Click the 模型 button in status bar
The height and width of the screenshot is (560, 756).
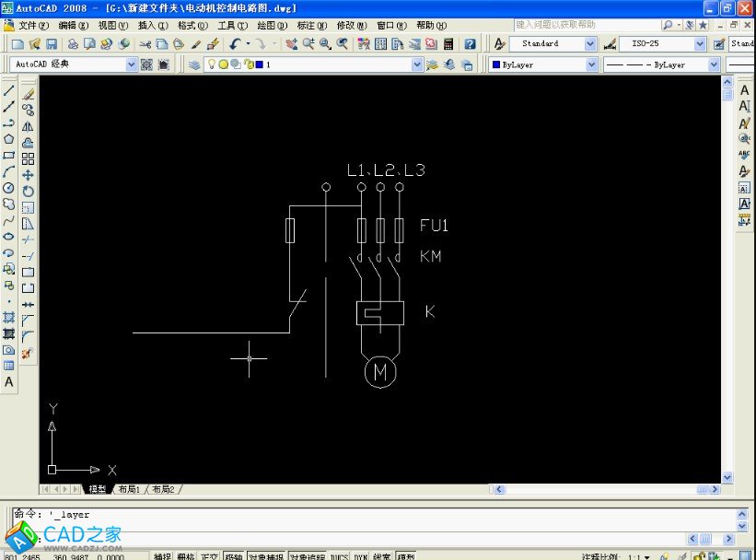coord(406,556)
